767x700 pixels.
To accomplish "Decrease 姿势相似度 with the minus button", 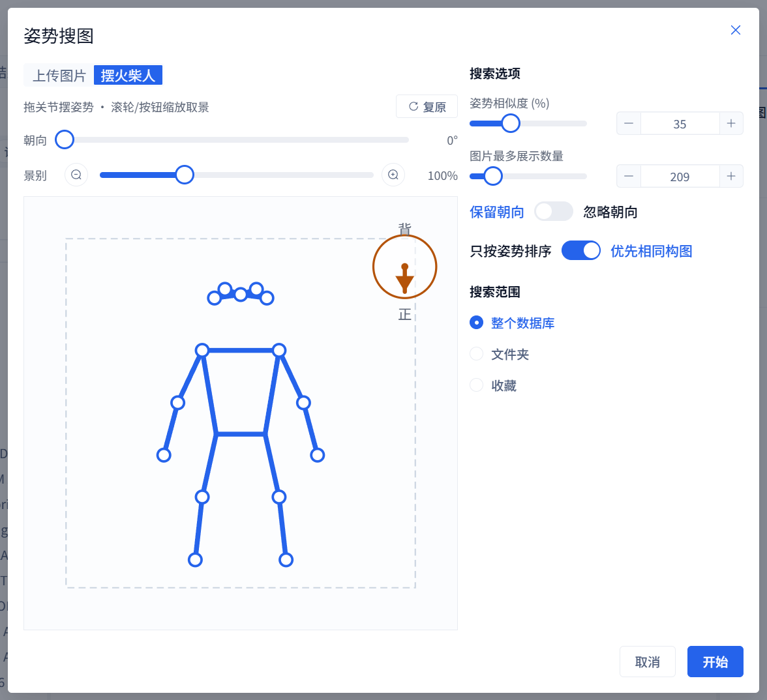I will tap(629, 123).
